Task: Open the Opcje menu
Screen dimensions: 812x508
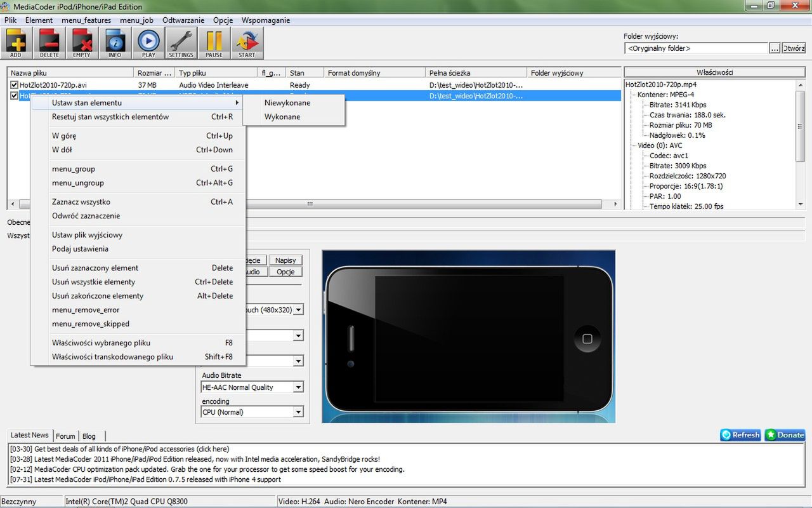Action: coord(223,20)
